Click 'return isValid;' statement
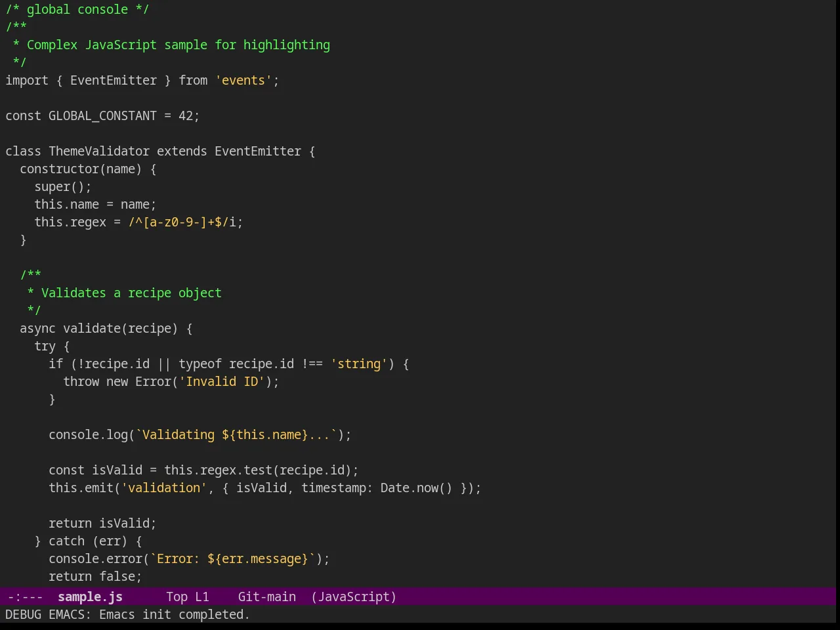This screenshot has height=630, width=840. tap(102, 523)
